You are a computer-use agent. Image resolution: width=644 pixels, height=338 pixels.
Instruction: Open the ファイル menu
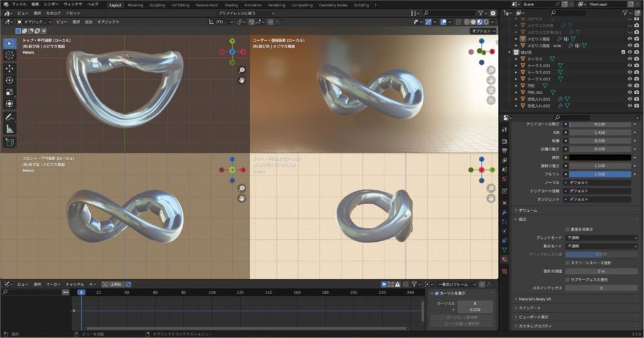coord(19,4)
